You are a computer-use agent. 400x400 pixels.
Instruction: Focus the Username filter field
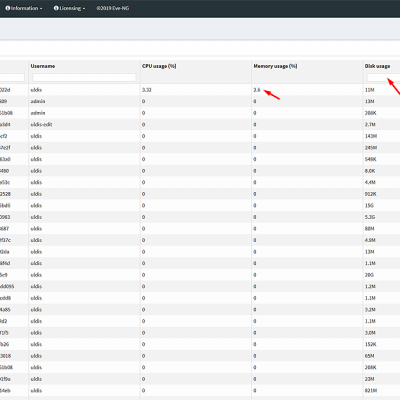pos(84,77)
